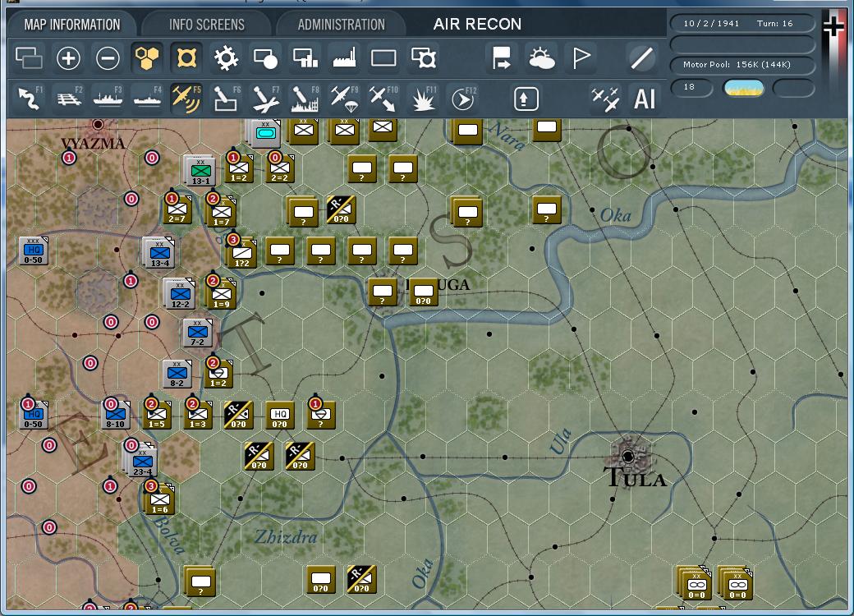Expand the map preferences gear menu

[226, 57]
